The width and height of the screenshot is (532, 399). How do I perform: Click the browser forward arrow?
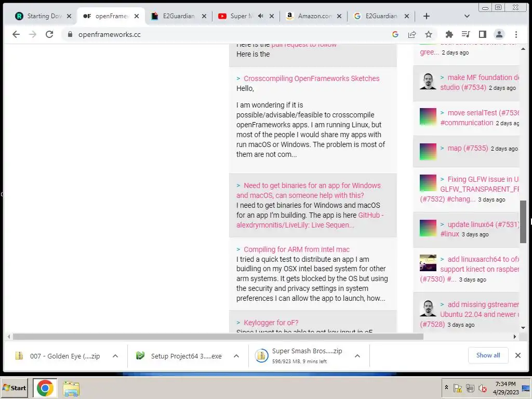pos(33,34)
